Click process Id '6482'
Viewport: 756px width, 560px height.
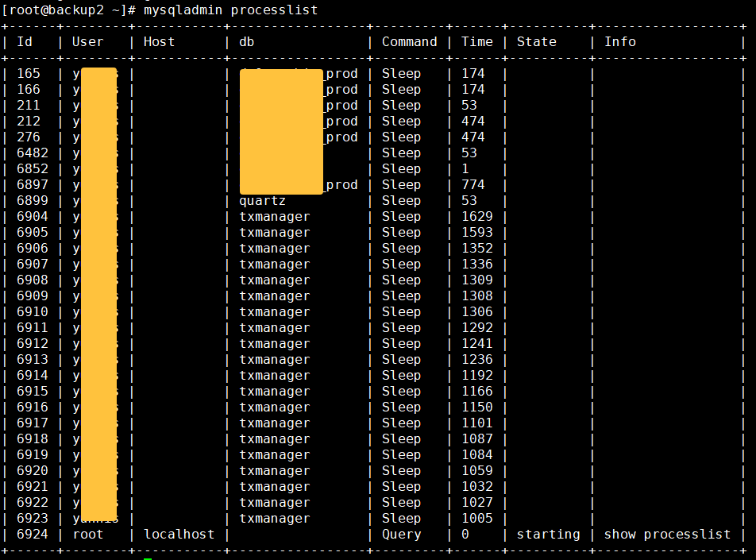(x=33, y=153)
